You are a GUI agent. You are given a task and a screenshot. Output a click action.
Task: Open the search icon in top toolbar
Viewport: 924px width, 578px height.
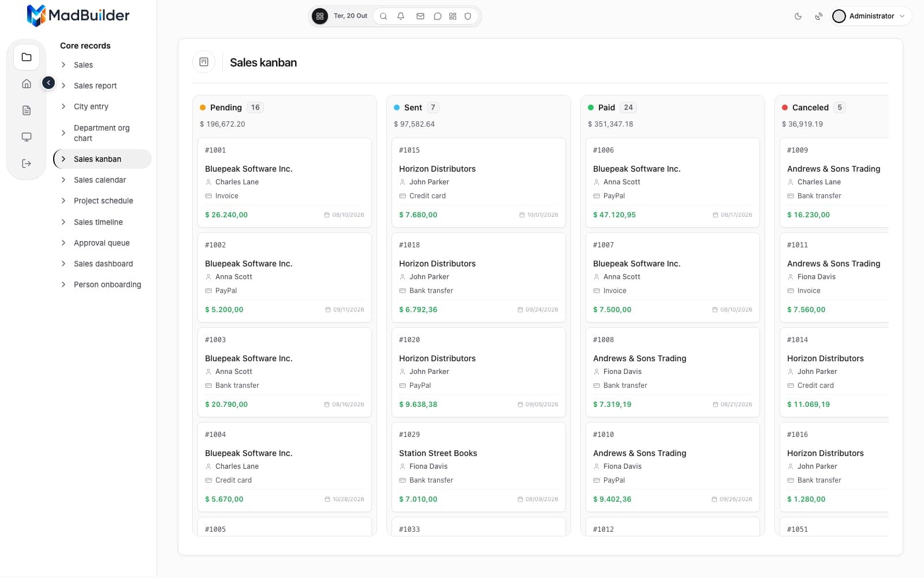(x=383, y=16)
